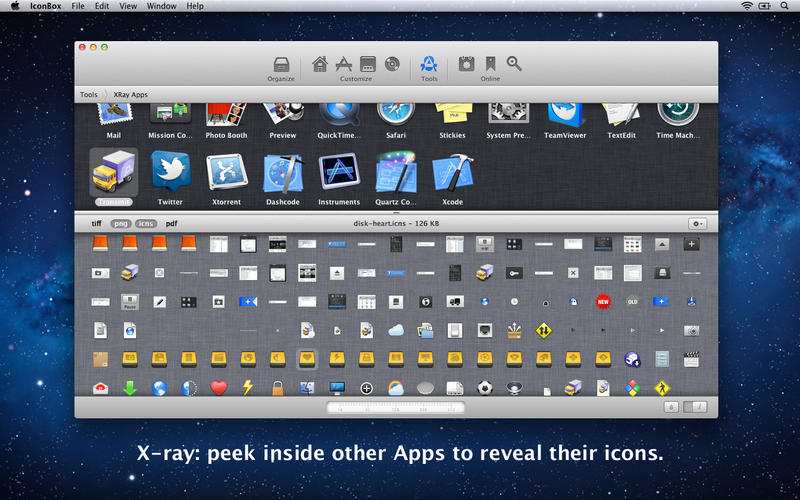Choose the QuickTime Player app
This screenshot has width=800, height=500.
pos(339,120)
